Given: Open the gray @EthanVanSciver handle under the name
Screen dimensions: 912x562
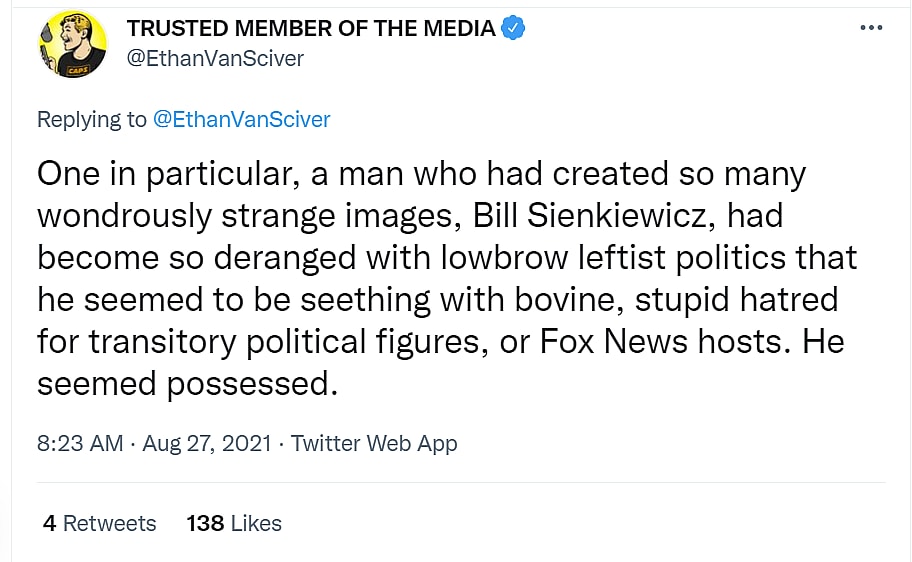Looking at the screenshot, I should coord(215,58).
